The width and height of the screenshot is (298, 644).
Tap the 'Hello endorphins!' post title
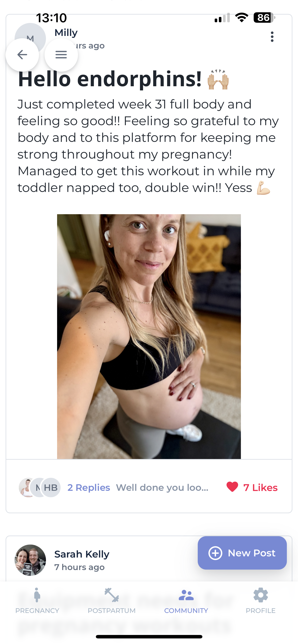pos(110,79)
